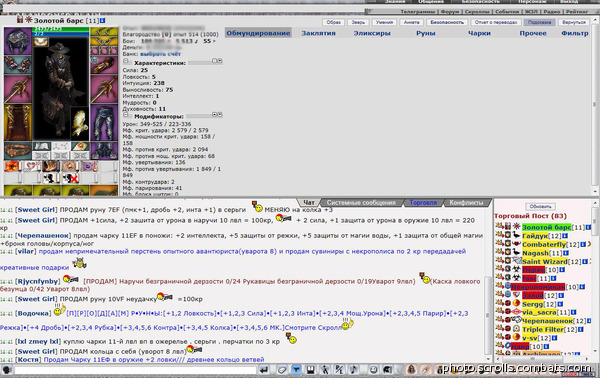Open Системные сообщения chat tab

pos(361,202)
